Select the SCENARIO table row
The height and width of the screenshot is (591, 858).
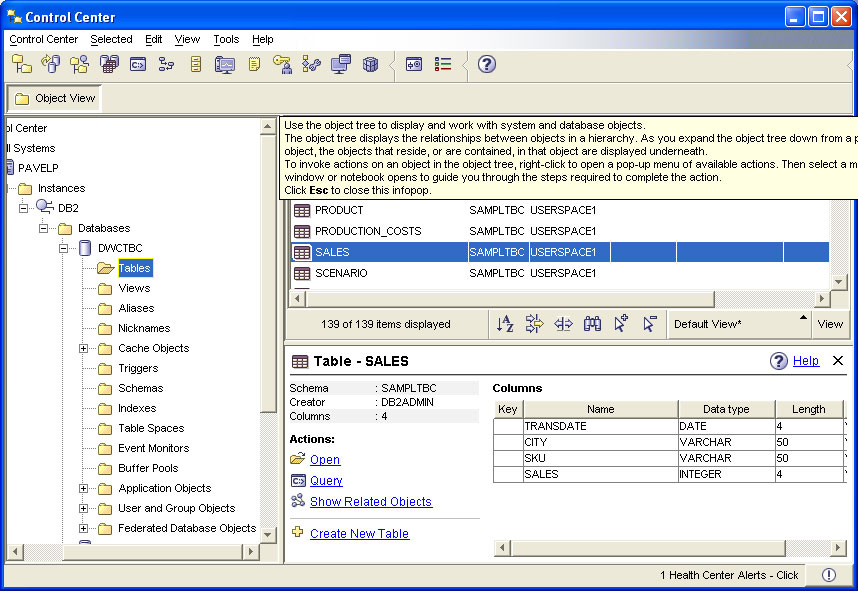[560, 273]
